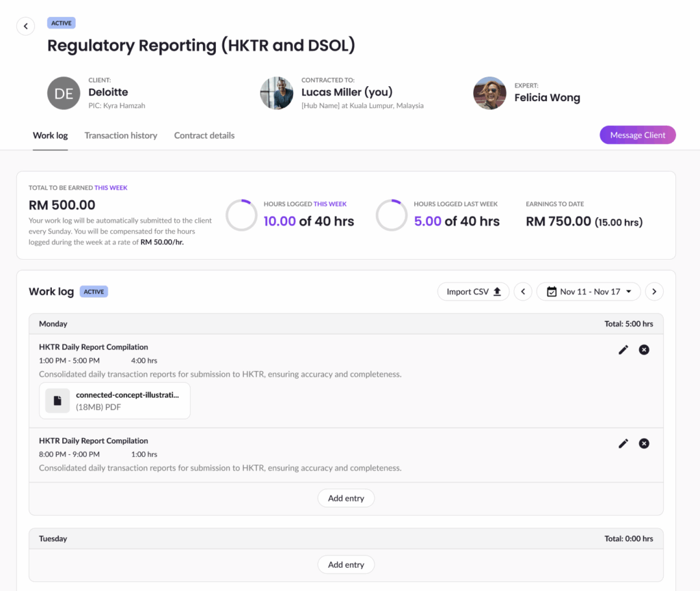Click the PDF file icon
Screen dimensions: 700x591
click(x=57, y=400)
